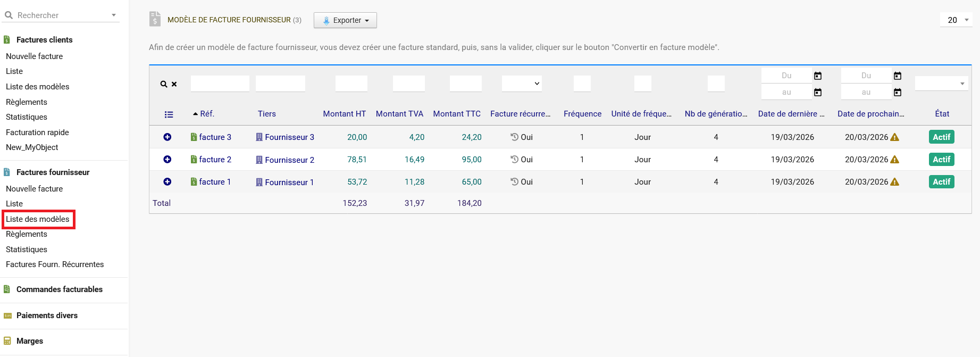The width and height of the screenshot is (980, 357).
Task: Click the warning icon on facture 1 row
Action: tap(895, 182)
